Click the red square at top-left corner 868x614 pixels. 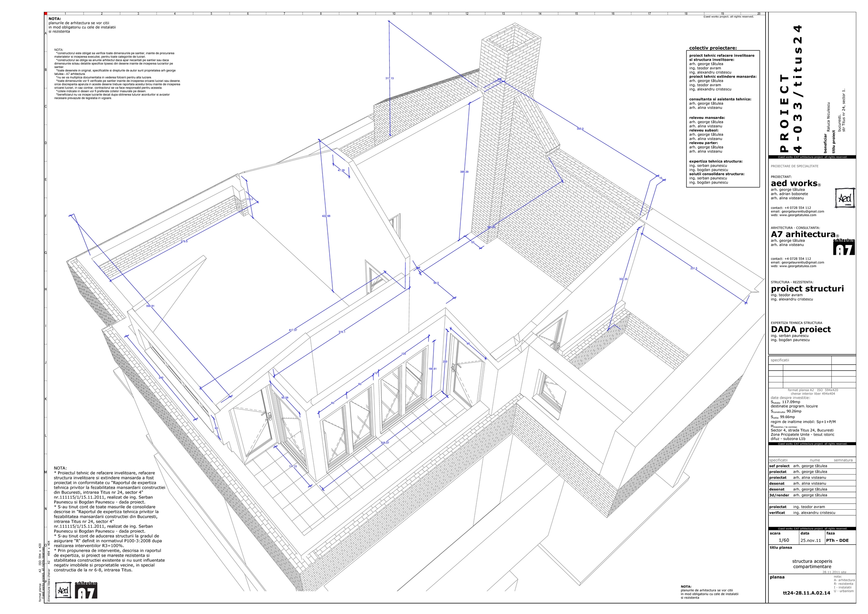[45, 13]
